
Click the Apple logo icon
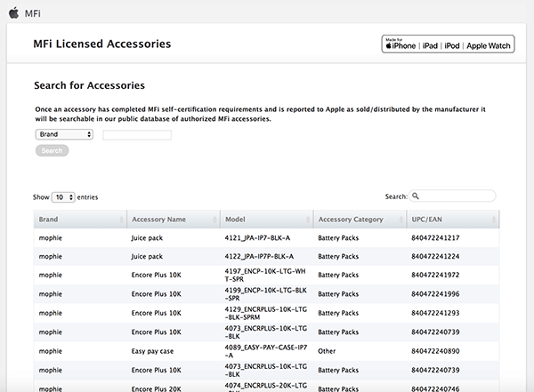click(14, 13)
